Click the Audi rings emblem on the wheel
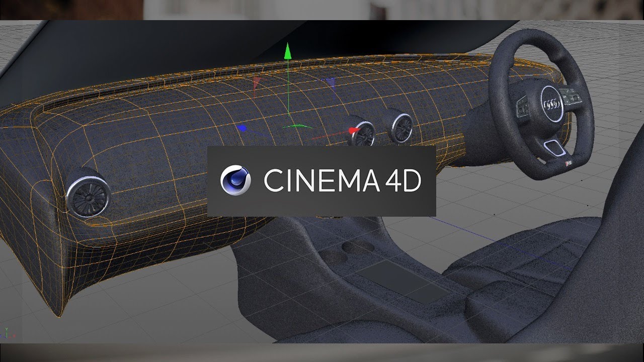Image resolution: width=644 pixels, height=362 pixels. (552, 104)
